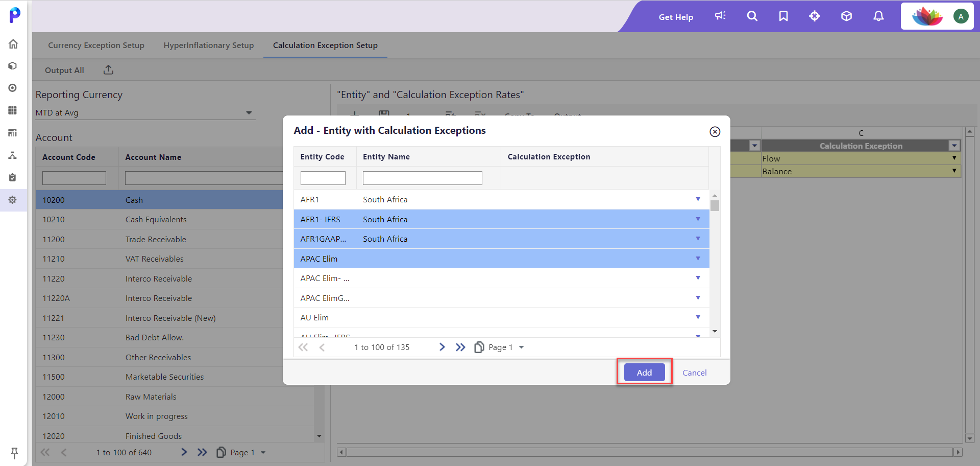Click Entity Name filter input field

click(x=422, y=178)
